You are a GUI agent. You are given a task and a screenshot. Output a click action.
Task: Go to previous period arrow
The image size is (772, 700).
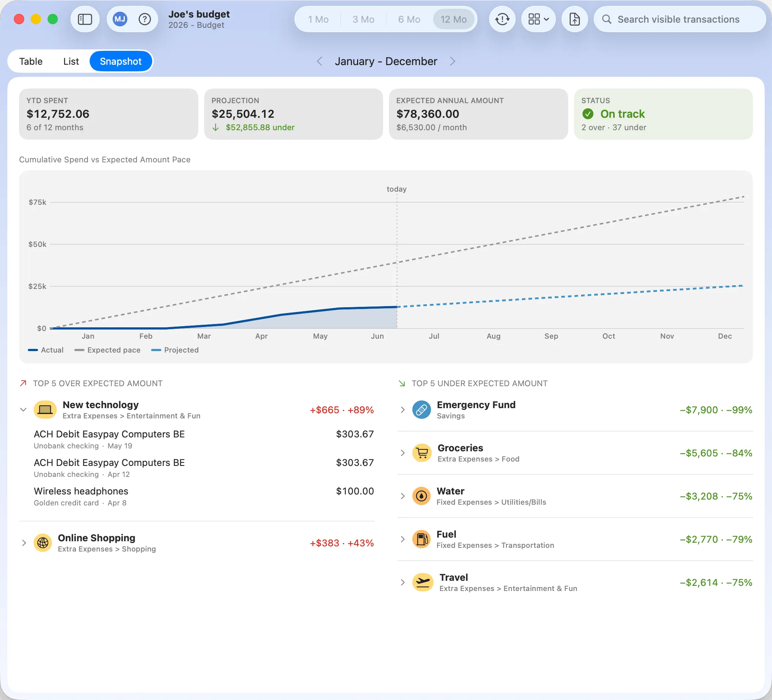(319, 61)
